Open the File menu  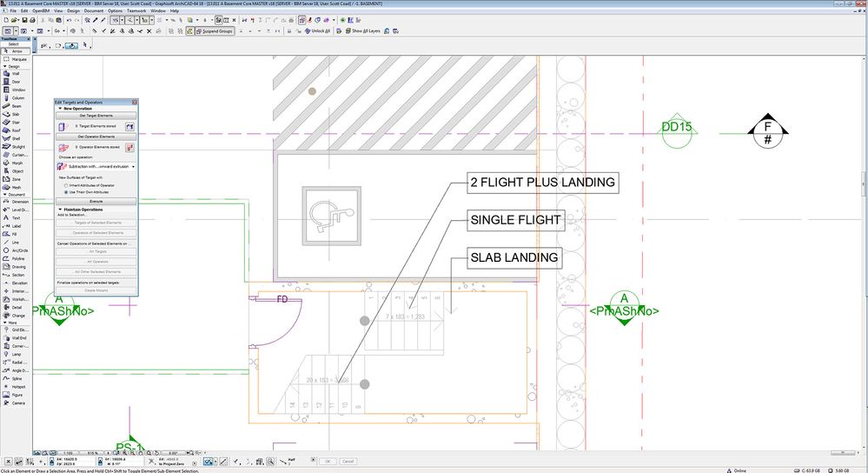tap(13, 10)
